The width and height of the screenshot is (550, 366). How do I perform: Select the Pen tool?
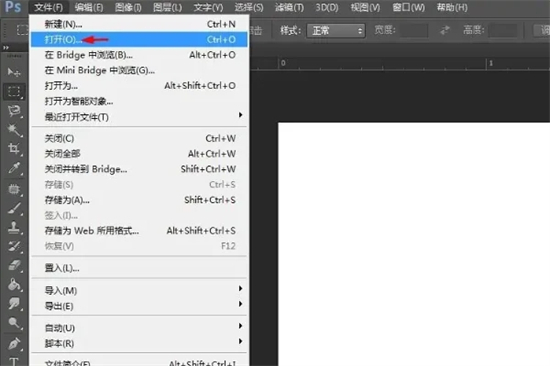(14, 343)
